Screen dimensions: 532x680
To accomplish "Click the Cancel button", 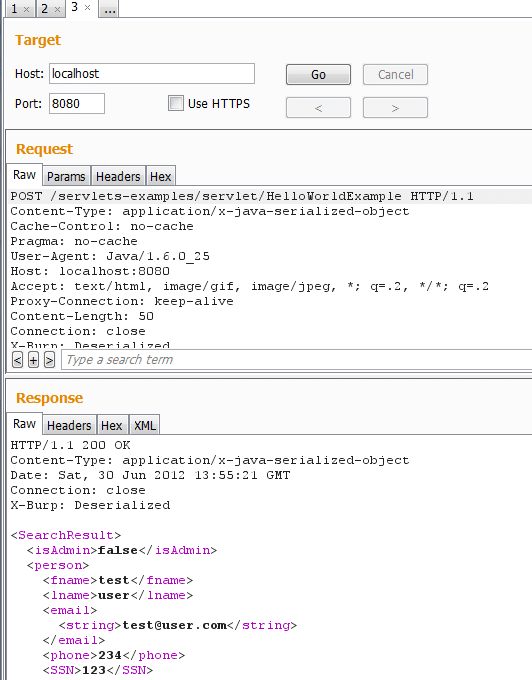I will (x=395, y=75).
